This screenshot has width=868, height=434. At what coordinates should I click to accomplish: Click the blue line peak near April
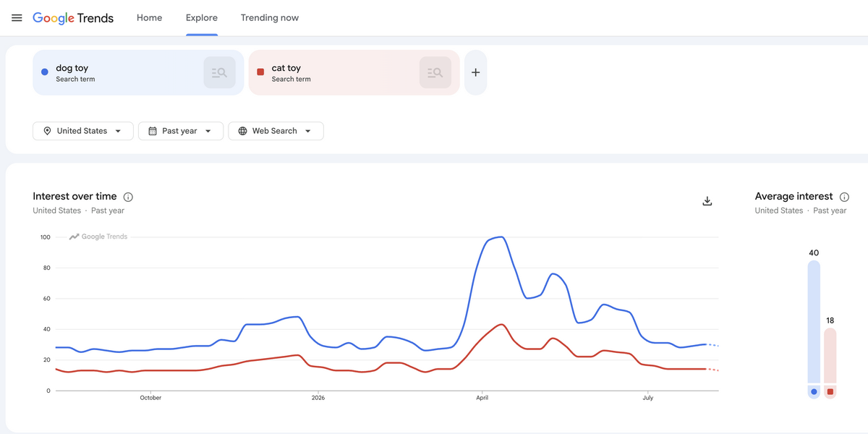(501, 237)
